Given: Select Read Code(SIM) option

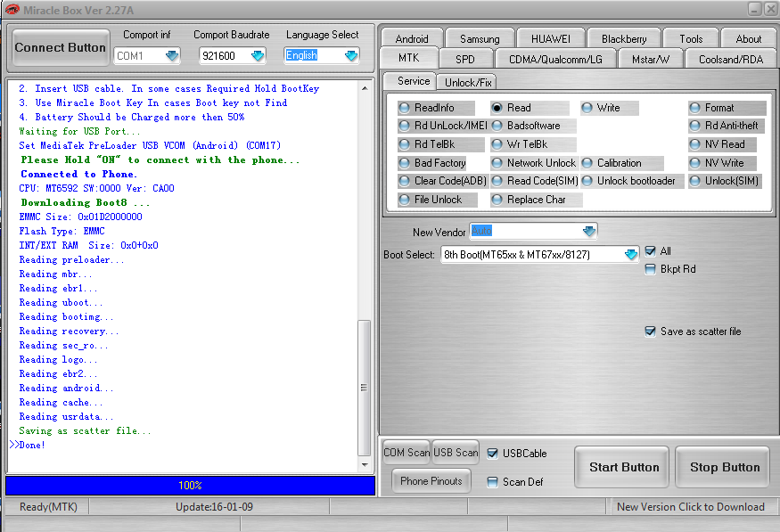Looking at the screenshot, I should click(497, 181).
